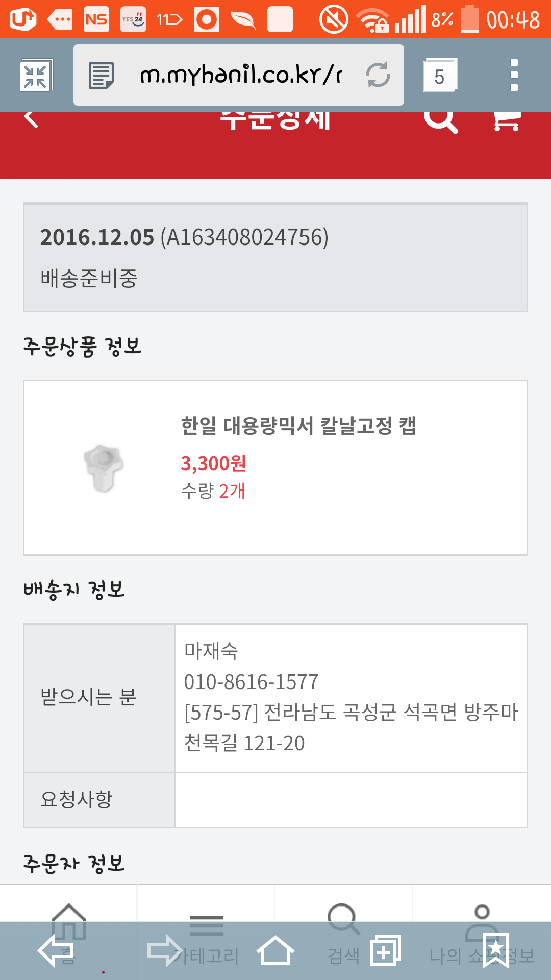Open the browser three-dot overflow menu
The height and width of the screenshot is (980, 551).
click(x=514, y=76)
